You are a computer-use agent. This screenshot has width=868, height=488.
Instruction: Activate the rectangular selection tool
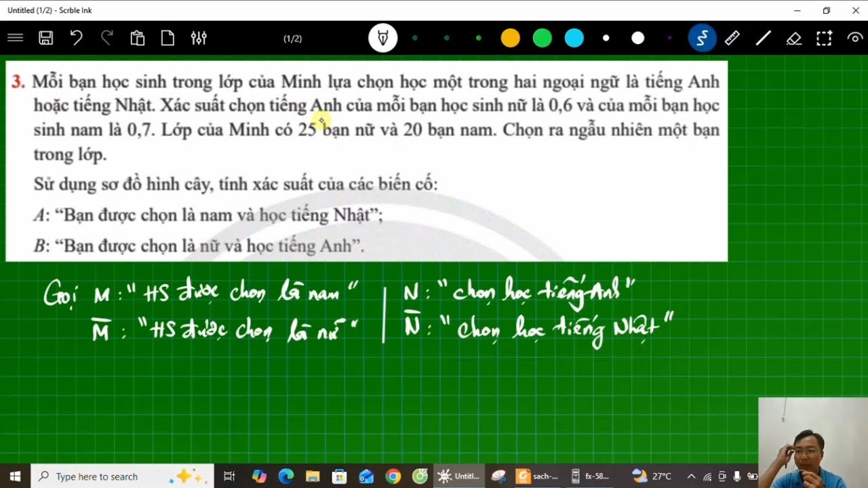coord(824,38)
